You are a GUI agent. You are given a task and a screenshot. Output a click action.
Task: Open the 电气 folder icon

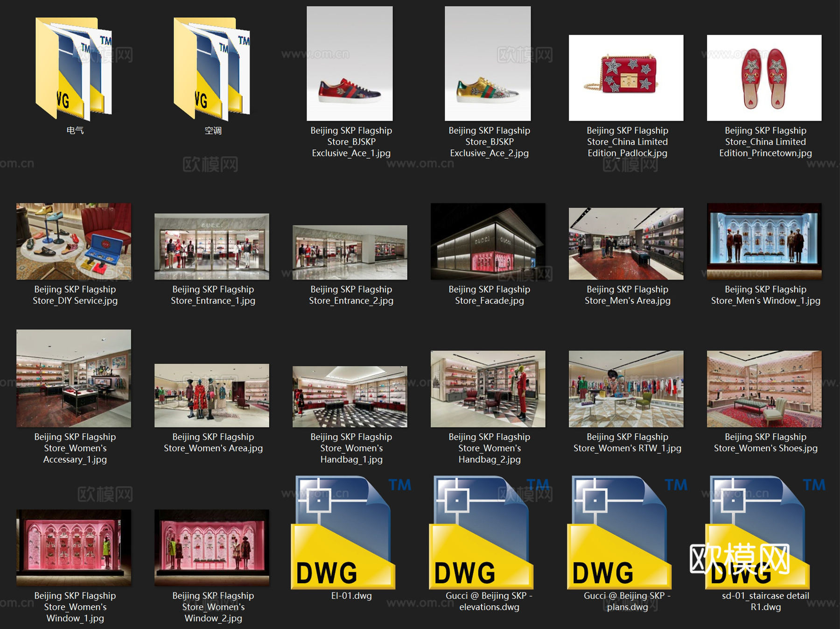point(74,68)
